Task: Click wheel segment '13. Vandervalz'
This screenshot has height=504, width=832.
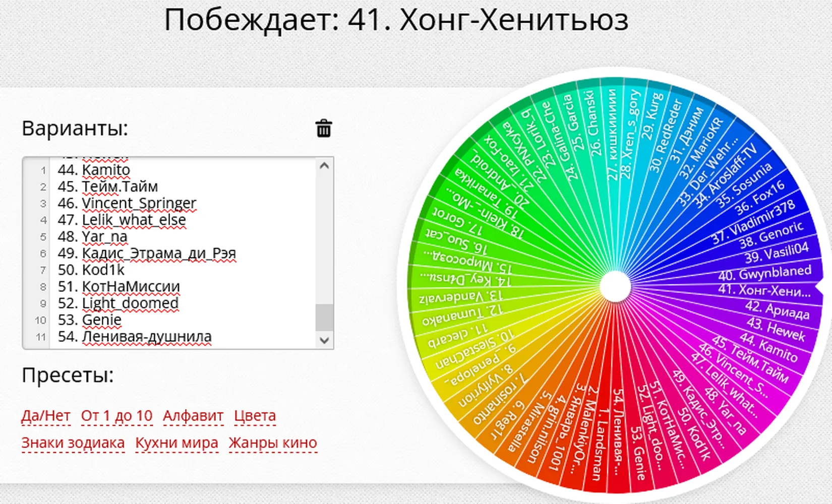Action: (x=461, y=297)
